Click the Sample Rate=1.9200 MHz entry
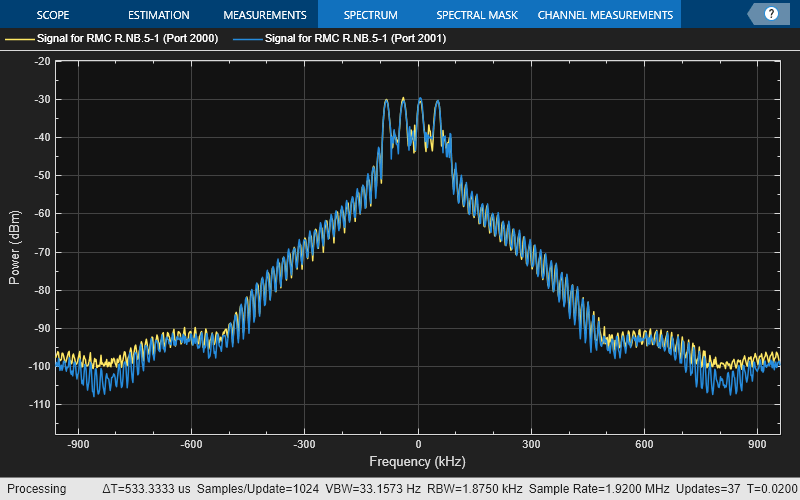The height and width of the screenshot is (500, 800). [x=599, y=489]
